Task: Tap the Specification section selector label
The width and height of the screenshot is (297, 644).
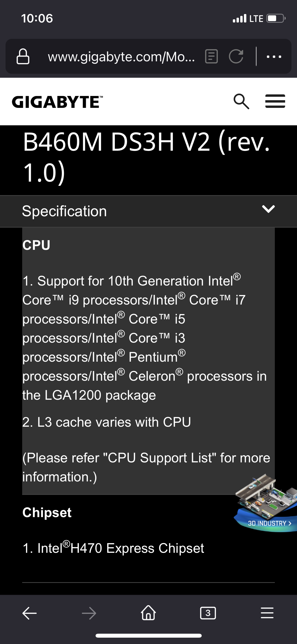Action: coord(65,211)
